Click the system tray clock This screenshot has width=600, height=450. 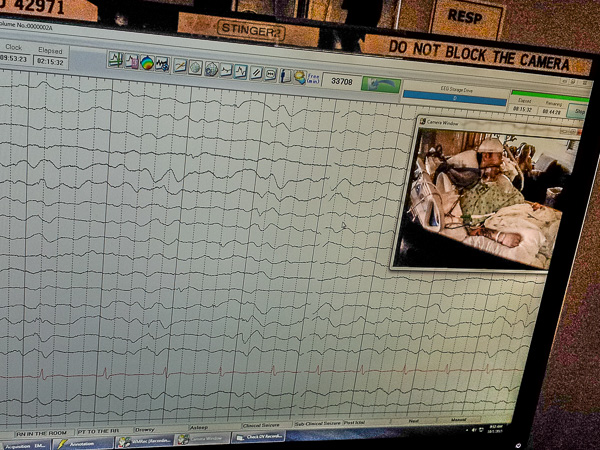[496, 429]
